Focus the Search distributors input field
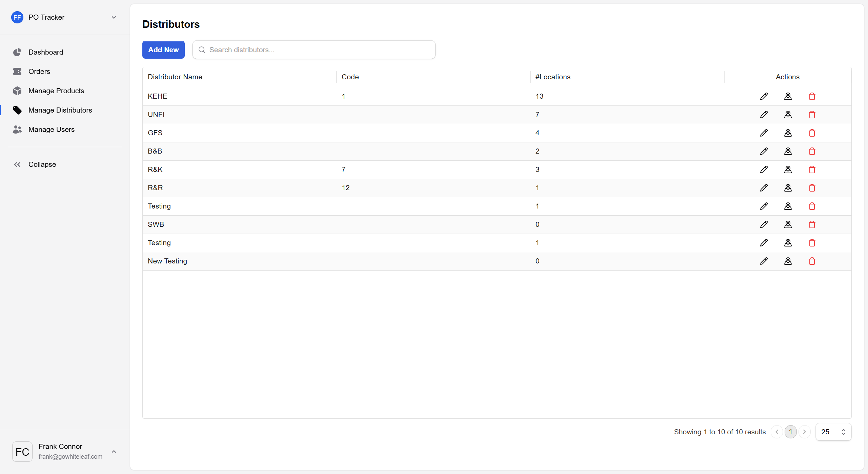 tap(319, 50)
